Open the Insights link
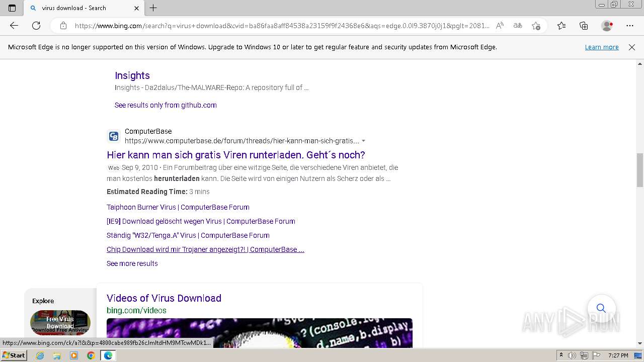 [x=132, y=75]
